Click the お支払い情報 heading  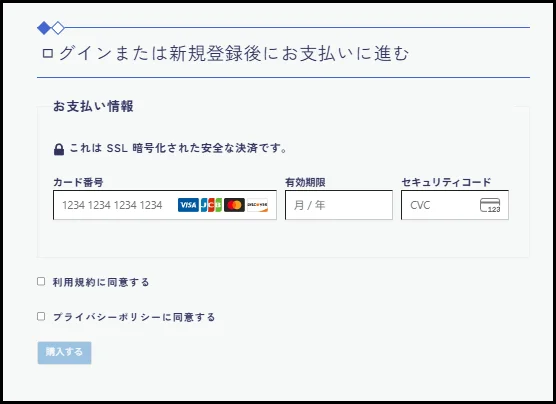tap(93, 106)
